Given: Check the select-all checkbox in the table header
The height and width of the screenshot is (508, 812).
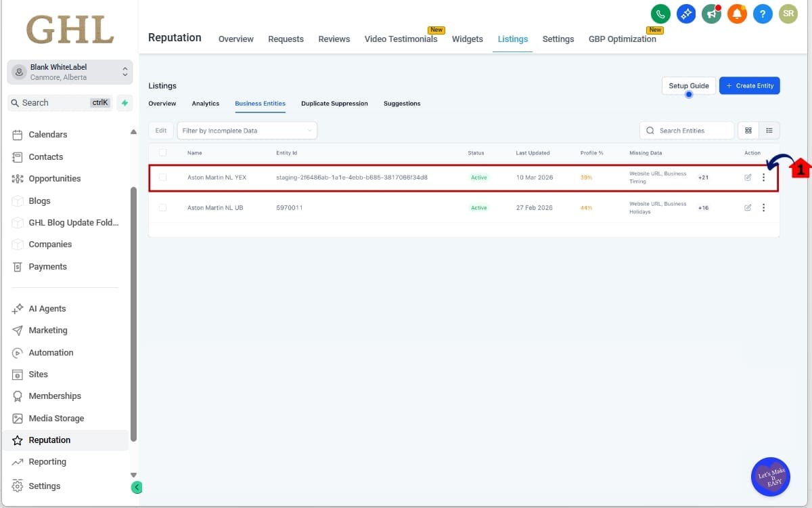Looking at the screenshot, I should 162,152.
